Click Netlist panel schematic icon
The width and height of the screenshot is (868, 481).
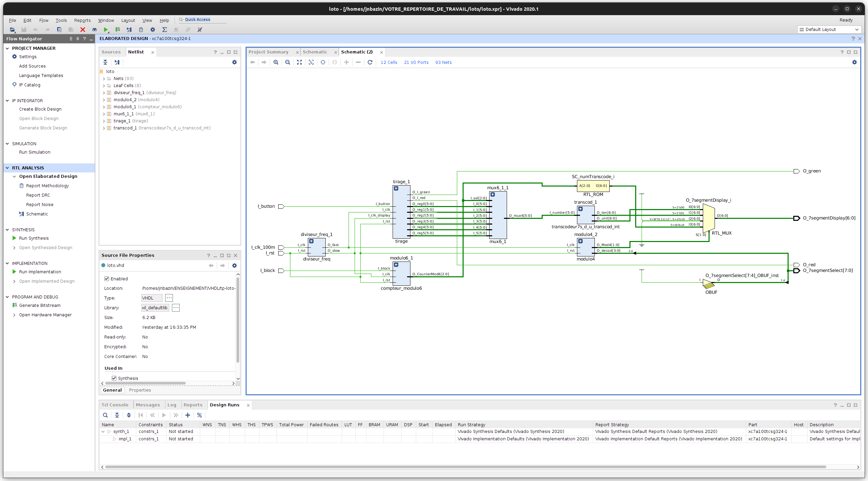pyautogui.click(x=117, y=62)
